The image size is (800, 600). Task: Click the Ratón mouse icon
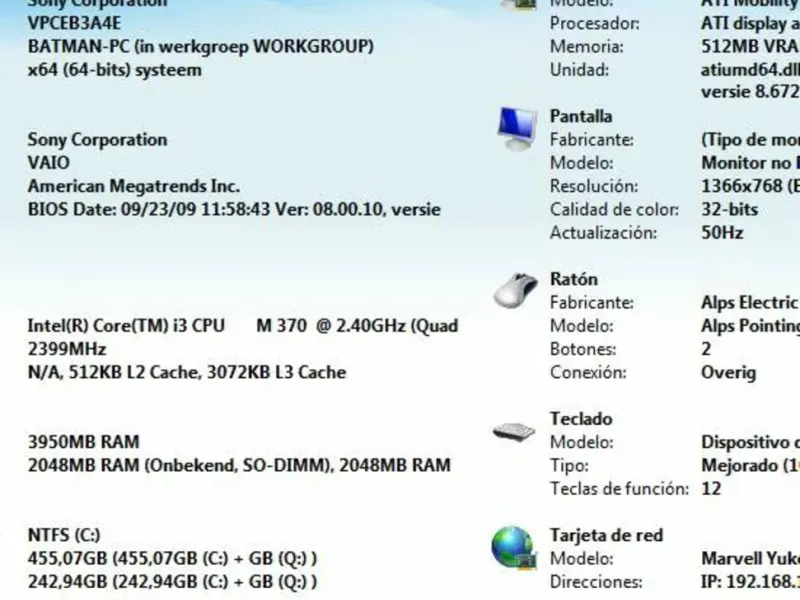click(515, 290)
